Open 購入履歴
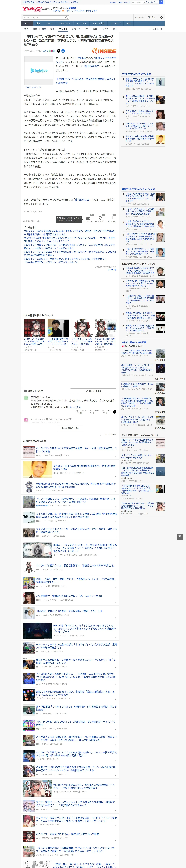 pos(152,18)
